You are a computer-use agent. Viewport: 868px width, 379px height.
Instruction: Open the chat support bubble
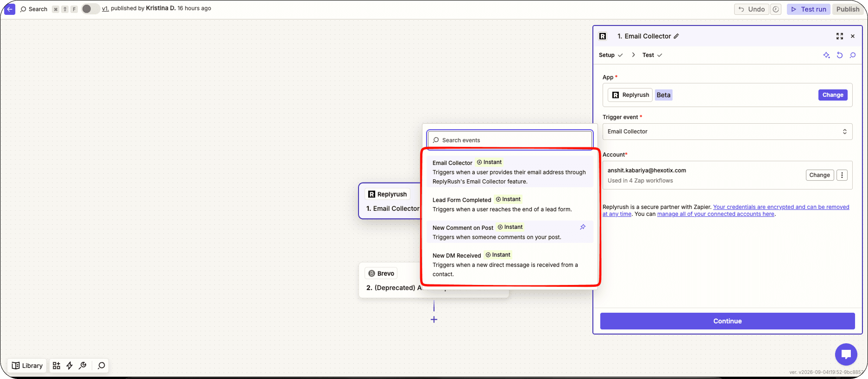coord(846,354)
